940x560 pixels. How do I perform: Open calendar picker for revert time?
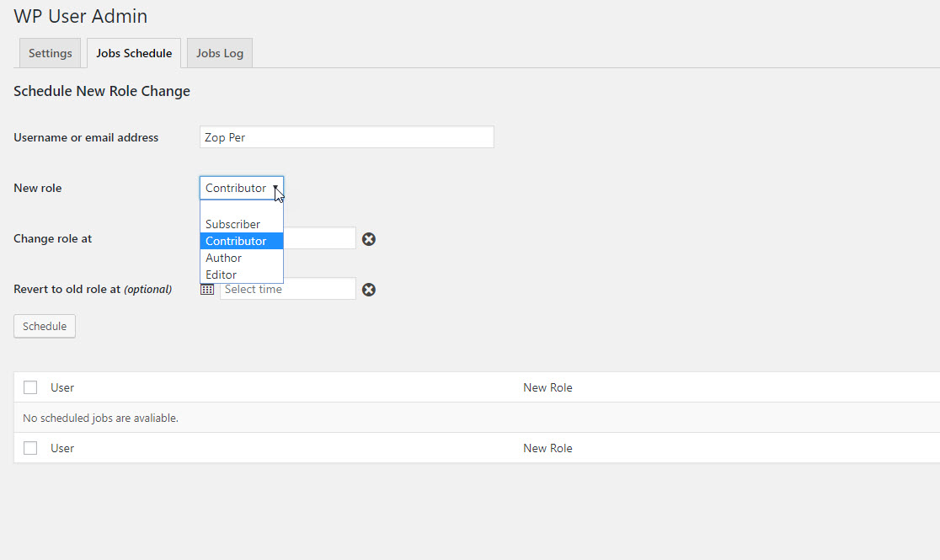point(207,290)
